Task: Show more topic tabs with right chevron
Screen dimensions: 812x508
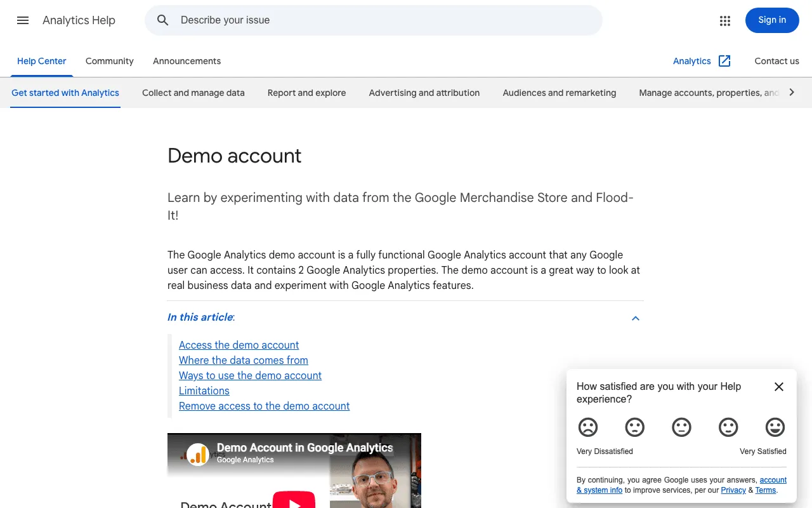Action: tap(792, 93)
